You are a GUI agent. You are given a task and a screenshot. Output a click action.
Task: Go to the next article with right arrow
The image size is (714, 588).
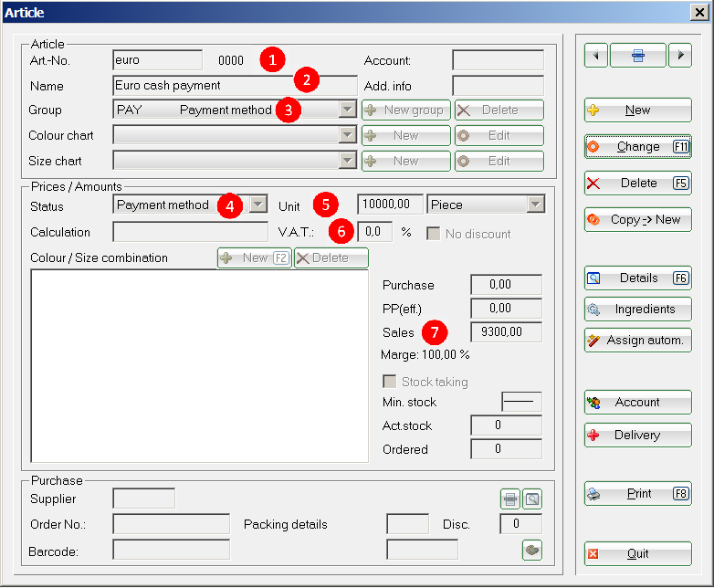coord(679,56)
